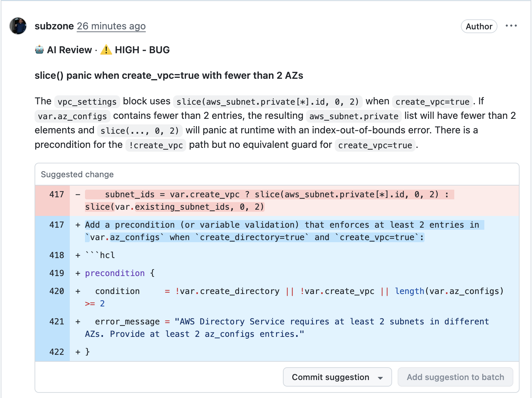Click the robot AI Review emoji
532x398 pixels.
pyautogui.click(x=39, y=50)
